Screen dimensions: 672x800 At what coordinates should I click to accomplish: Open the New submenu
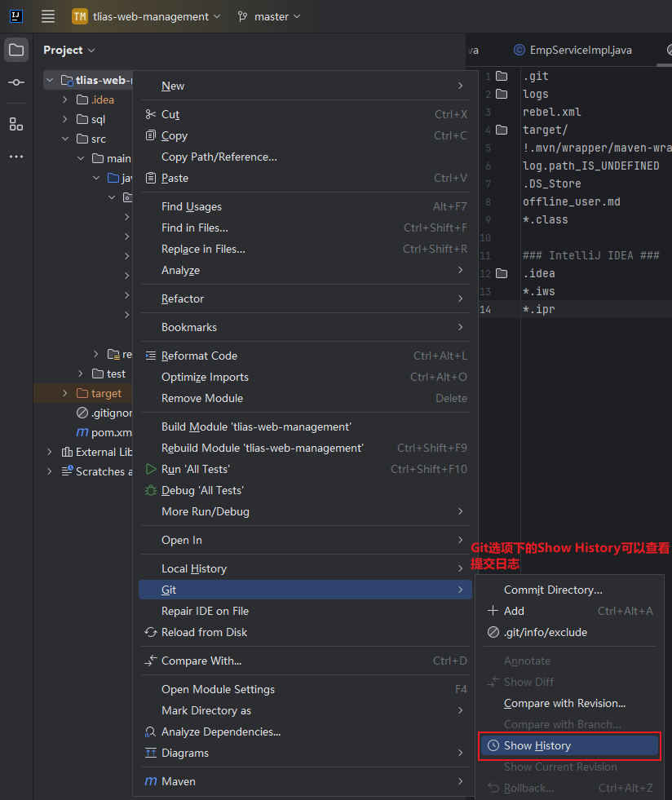[305, 86]
